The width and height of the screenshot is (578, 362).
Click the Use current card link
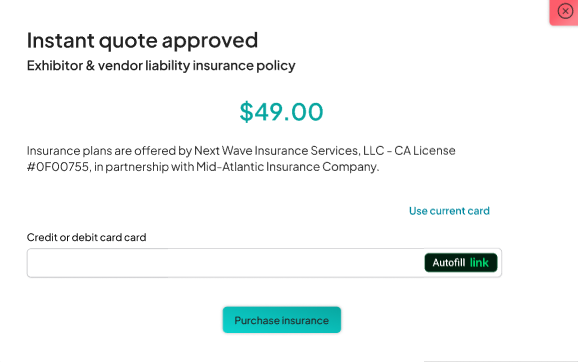(449, 211)
